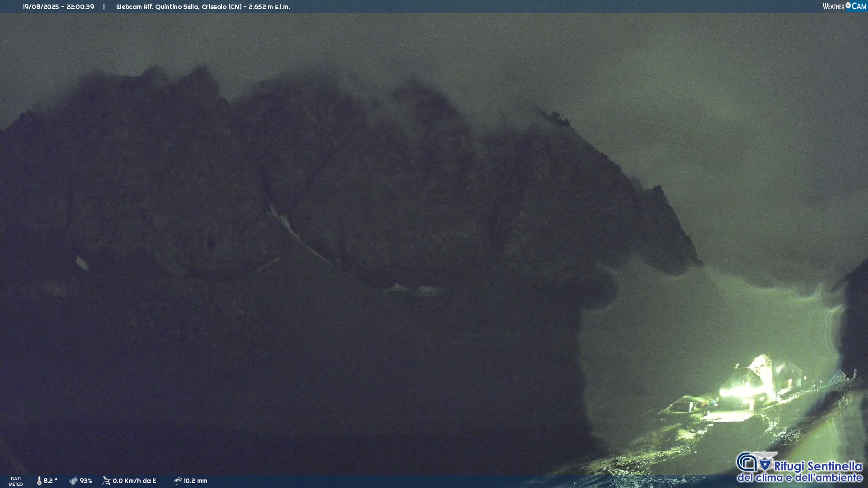
Task: Select the rainfall value 10.2 mm
Action: click(195, 481)
